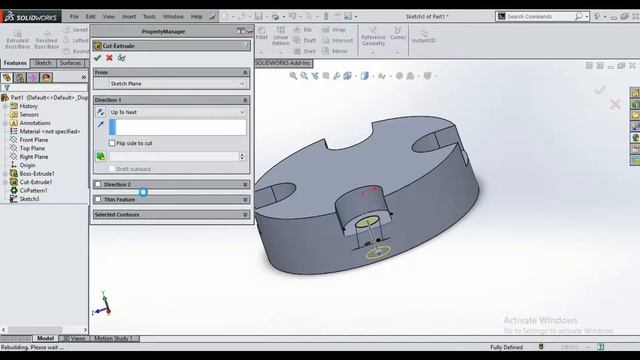This screenshot has height=360, width=640.
Task: Click the Extruded Boss/Base tool
Action: pyautogui.click(x=17, y=39)
